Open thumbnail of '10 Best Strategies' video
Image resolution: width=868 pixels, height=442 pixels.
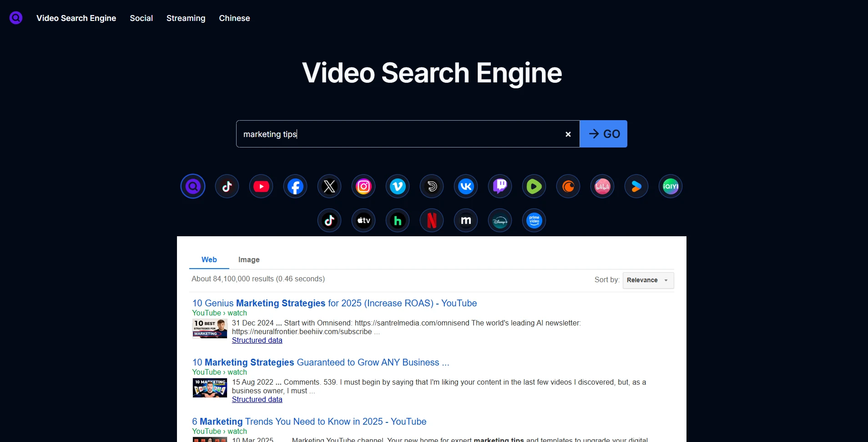210,329
